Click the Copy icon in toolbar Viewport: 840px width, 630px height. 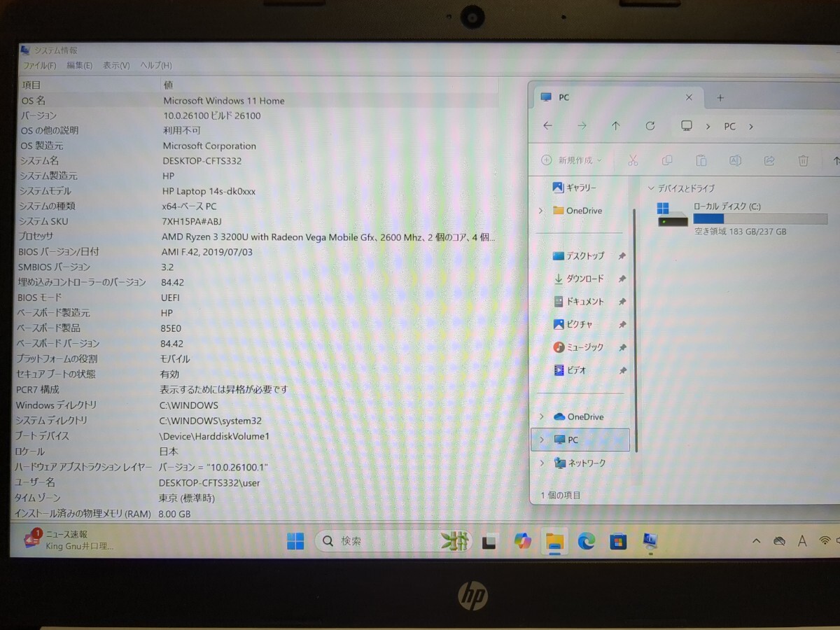click(x=667, y=160)
